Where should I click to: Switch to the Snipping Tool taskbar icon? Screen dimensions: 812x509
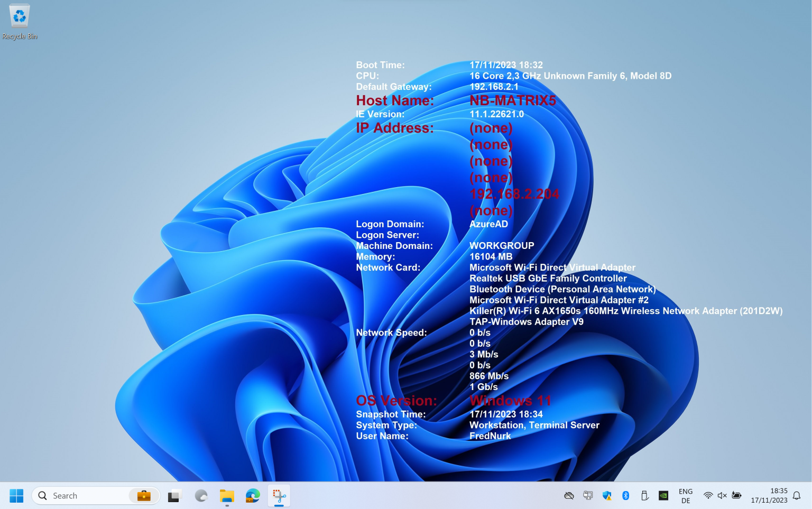[279, 496]
